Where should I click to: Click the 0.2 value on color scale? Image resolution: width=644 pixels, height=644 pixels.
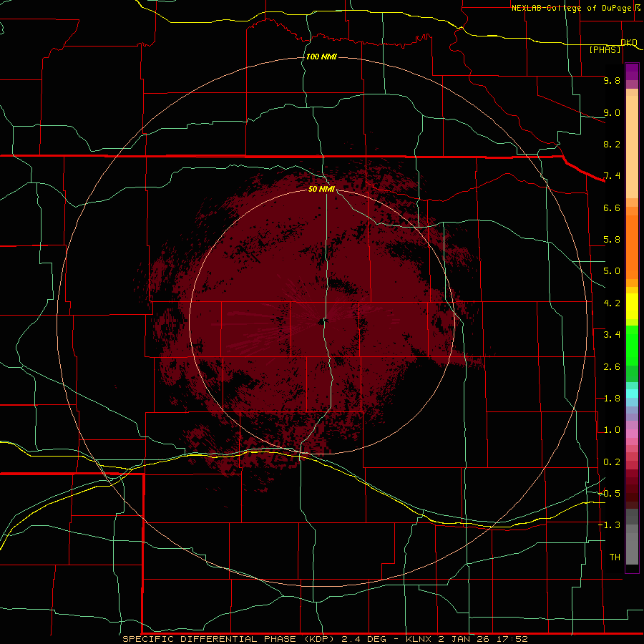coord(612,462)
